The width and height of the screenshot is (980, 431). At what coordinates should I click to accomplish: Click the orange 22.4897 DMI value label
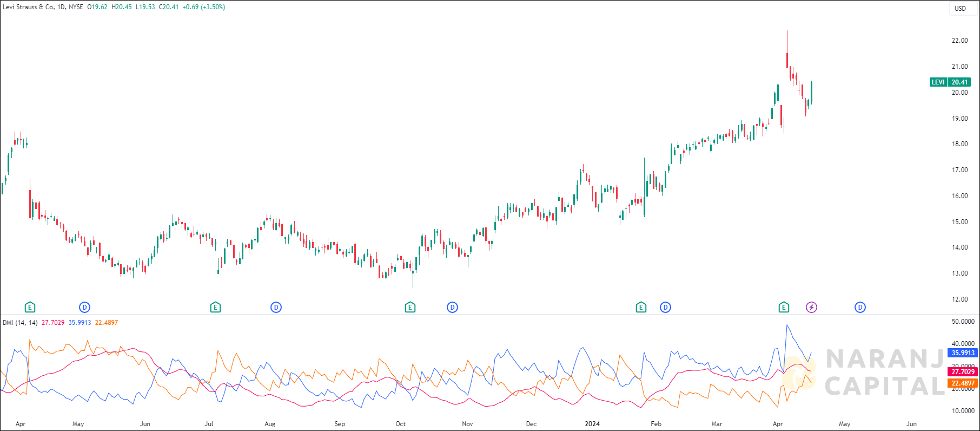pyautogui.click(x=963, y=383)
